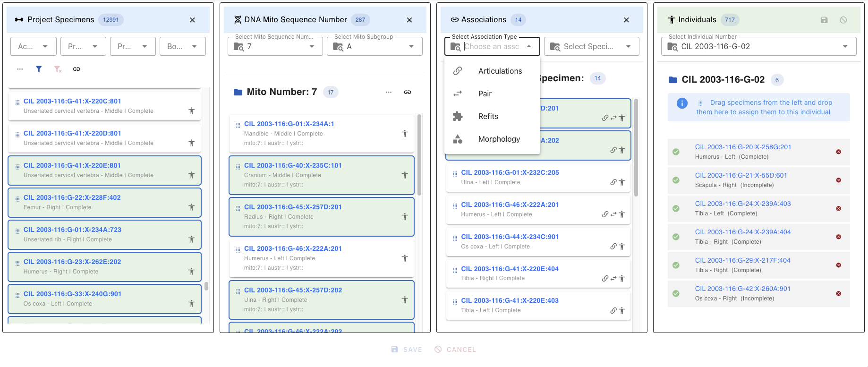Close the Associations panel
This screenshot has width=868, height=367.
pyautogui.click(x=626, y=20)
